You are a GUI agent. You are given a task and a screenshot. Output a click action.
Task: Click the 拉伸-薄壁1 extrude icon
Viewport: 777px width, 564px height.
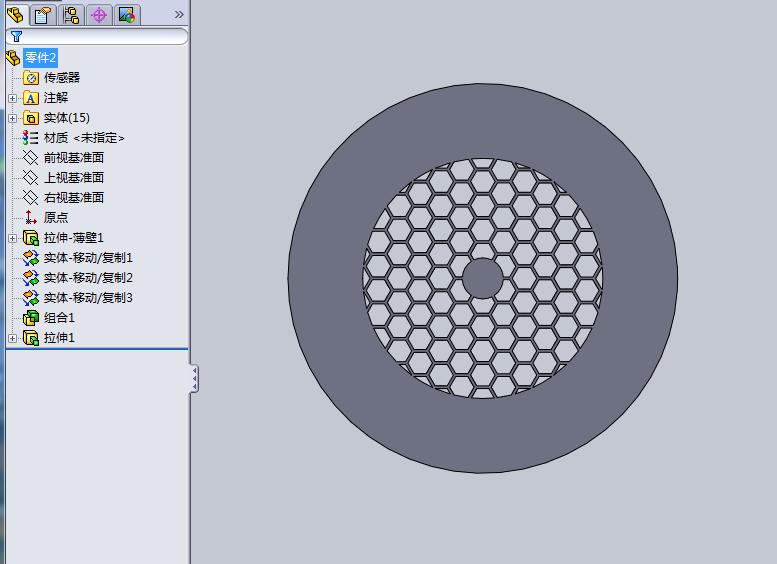pyautogui.click(x=31, y=238)
